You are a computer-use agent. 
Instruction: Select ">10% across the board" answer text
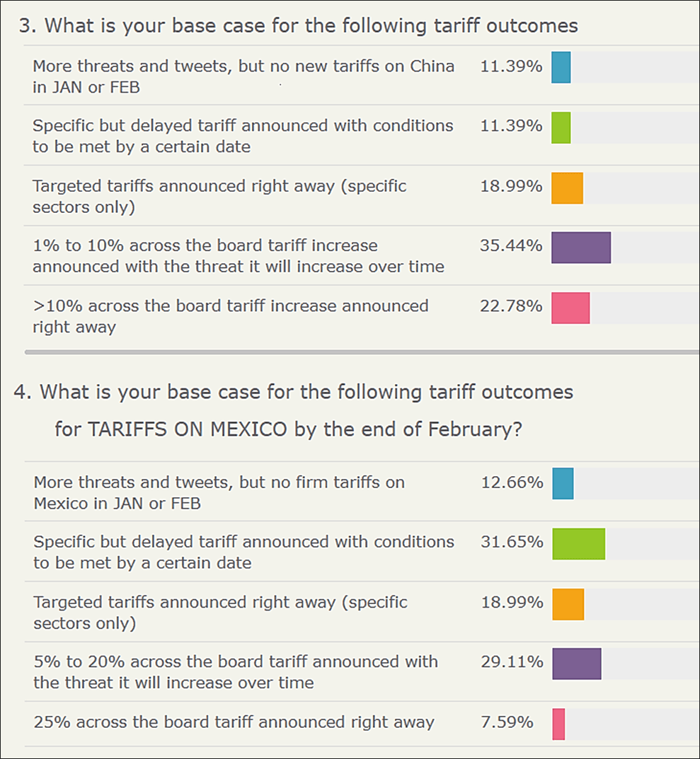click(x=230, y=316)
